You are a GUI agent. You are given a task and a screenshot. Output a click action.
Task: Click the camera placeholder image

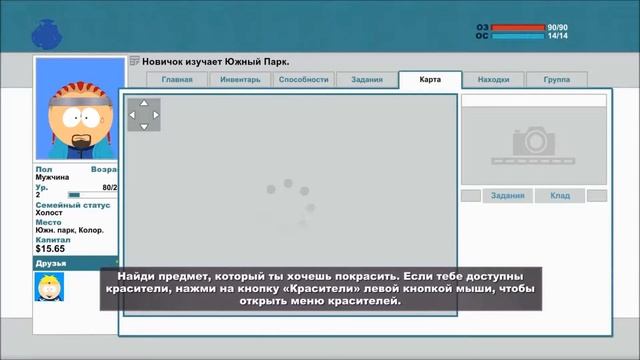click(x=534, y=146)
